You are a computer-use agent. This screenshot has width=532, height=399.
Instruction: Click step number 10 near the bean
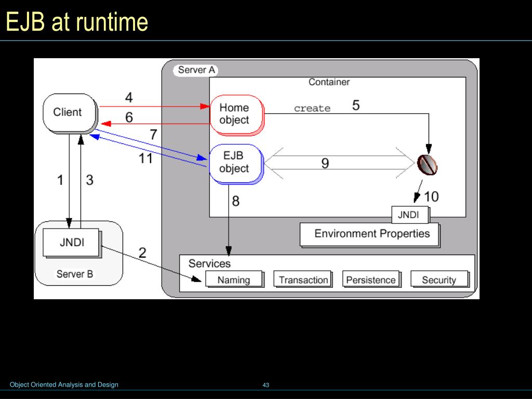[x=431, y=197]
